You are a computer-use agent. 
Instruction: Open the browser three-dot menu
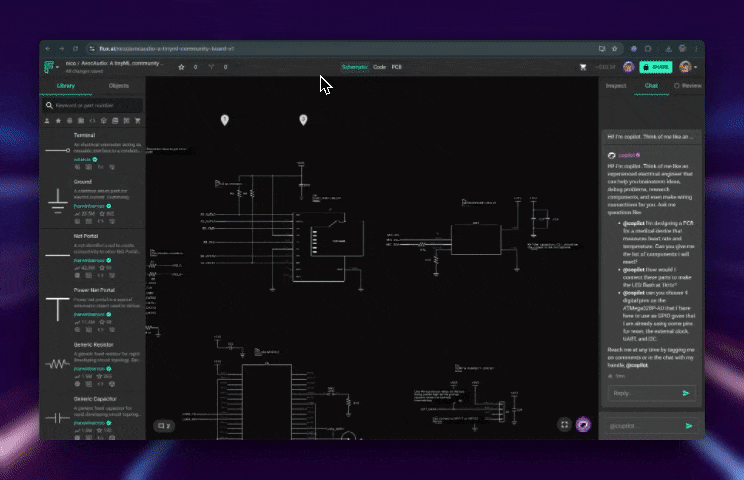coord(696,49)
